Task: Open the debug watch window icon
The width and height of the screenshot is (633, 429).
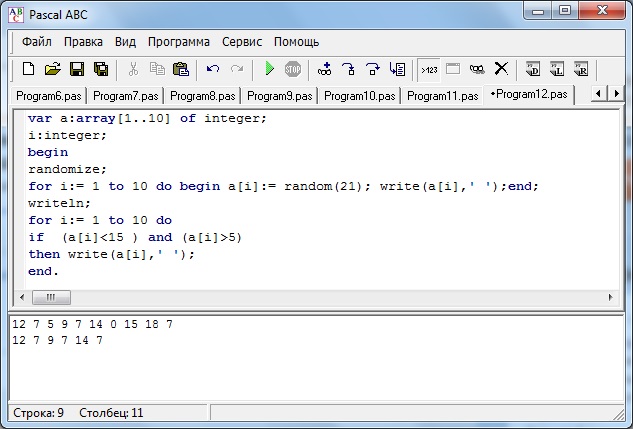Action: [x=477, y=69]
